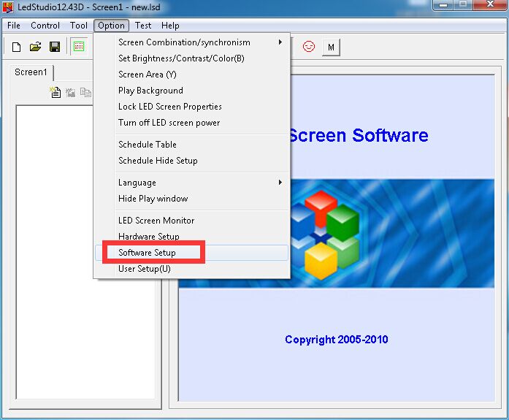Image resolution: width=509 pixels, height=420 pixels.
Task: Expand Screen Combination/synchronism submenu
Action: pyautogui.click(x=191, y=42)
